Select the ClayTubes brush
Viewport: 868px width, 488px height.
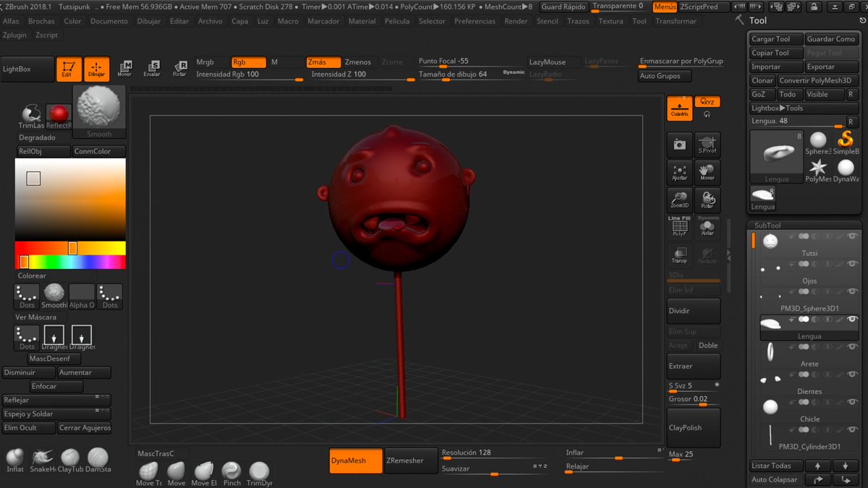point(70,461)
